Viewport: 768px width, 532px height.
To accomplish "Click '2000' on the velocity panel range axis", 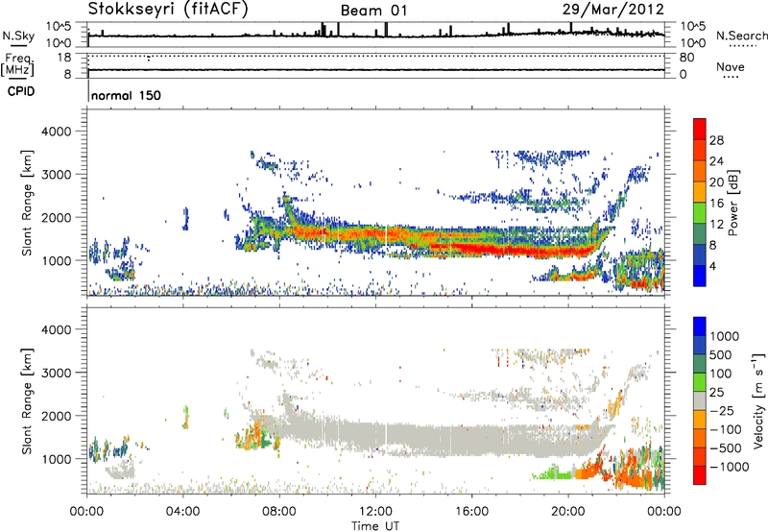I will point(57,416).
